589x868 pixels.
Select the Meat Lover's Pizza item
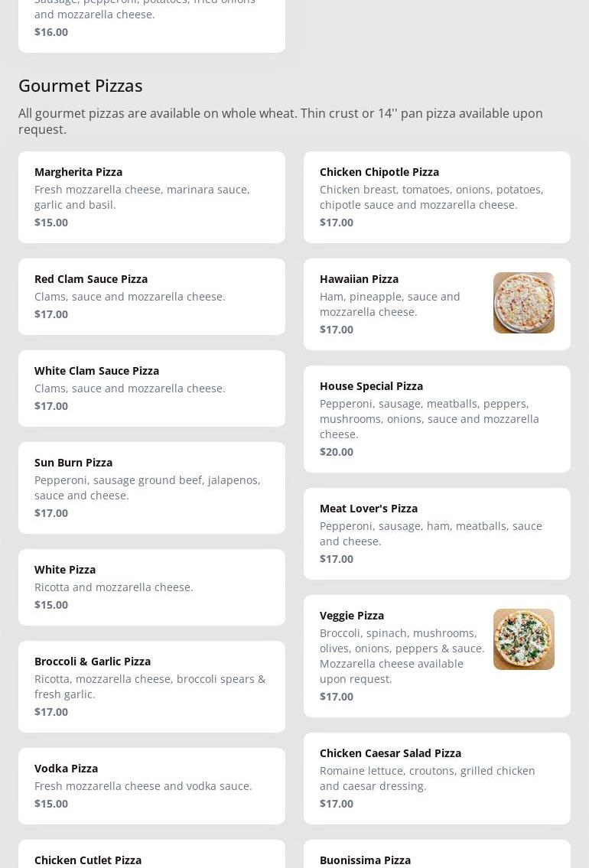437,534
